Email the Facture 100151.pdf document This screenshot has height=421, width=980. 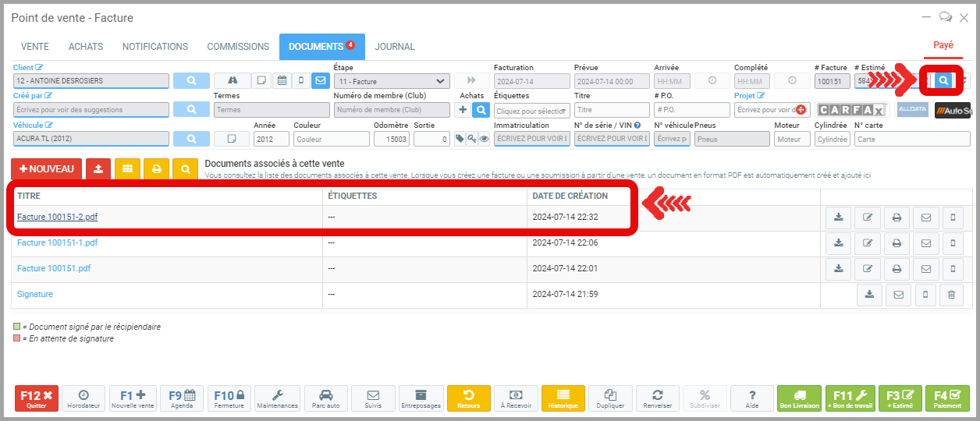click(x=926, y=269)
